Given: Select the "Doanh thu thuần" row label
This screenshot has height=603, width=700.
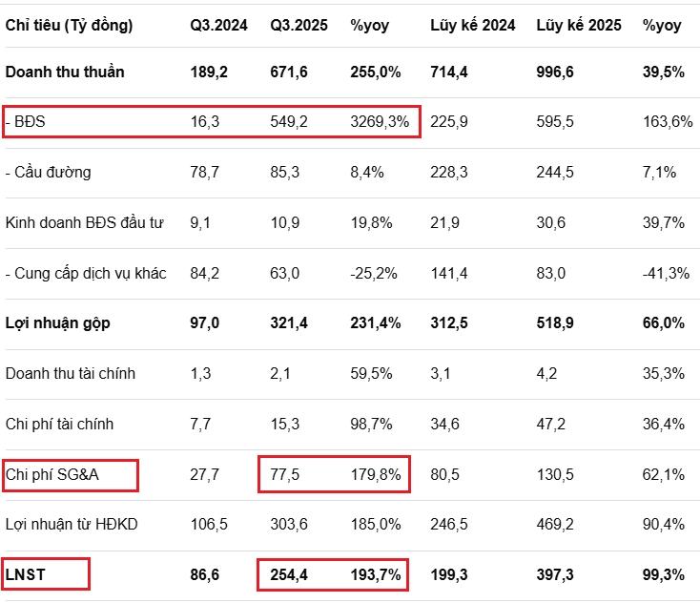Looking at the screenshot, I should 65,72.
